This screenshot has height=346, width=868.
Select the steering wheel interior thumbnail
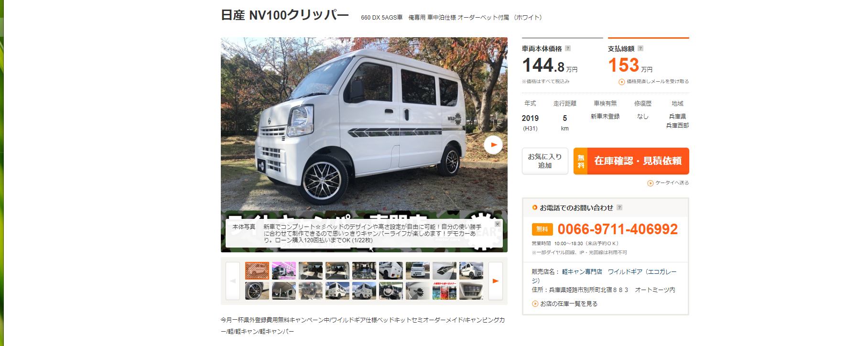click(x=391, y=291)
